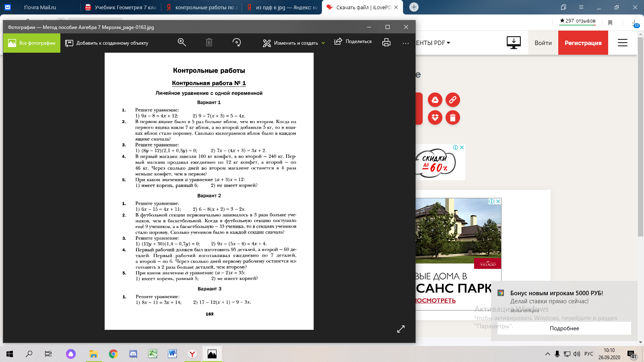Close the СКИДКИ 60% ad
This screenshot has width=644, height=362.
pos(462,148)
